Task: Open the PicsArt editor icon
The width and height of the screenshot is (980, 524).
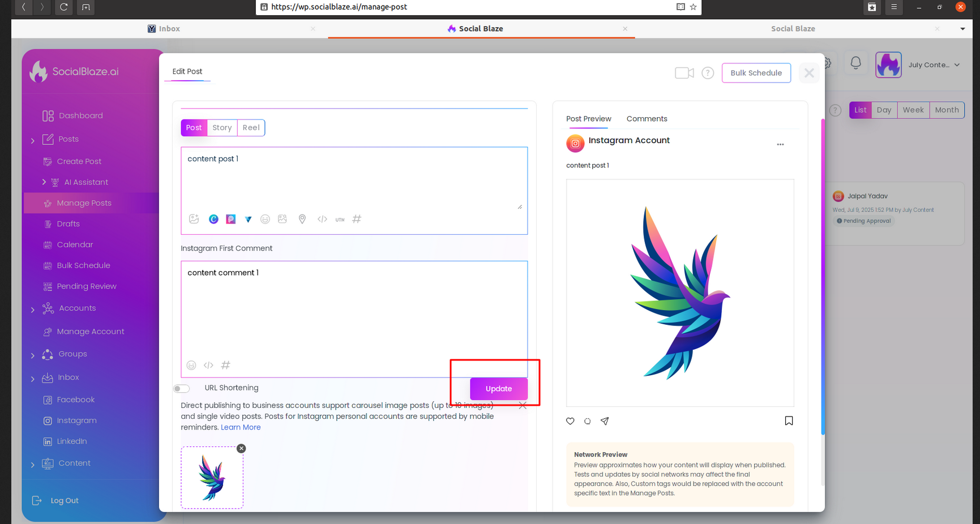Action: [x=231, y=219]
